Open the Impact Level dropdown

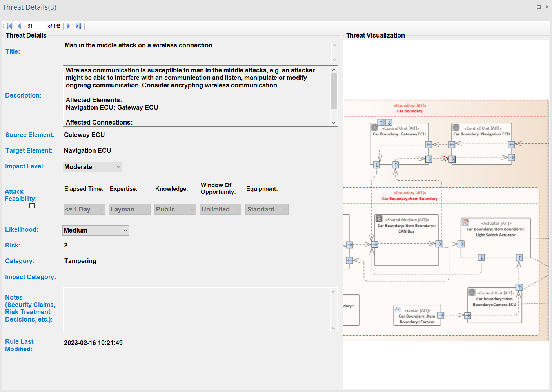[x=92, y=167]
